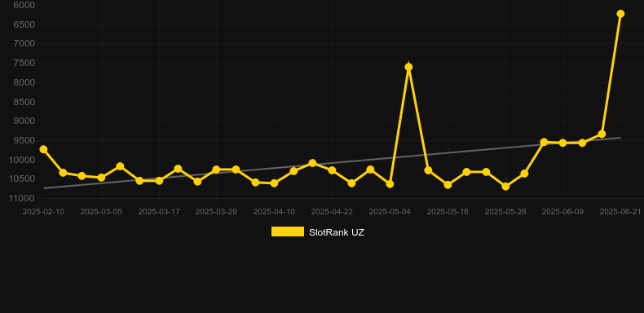Click the spike data point near 7500

408,67
